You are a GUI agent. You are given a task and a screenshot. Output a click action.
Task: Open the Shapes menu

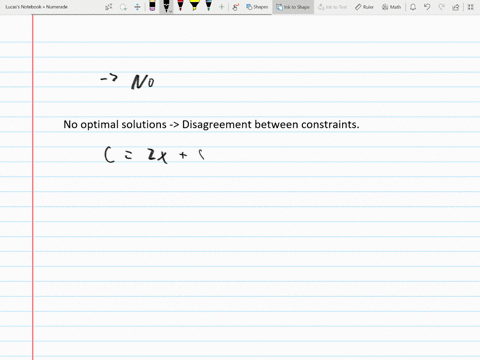coord(257,7)
